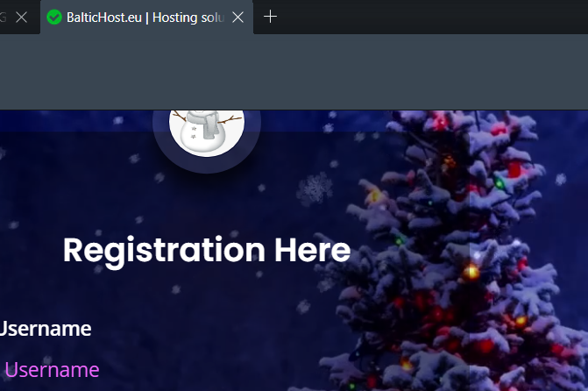Image resolution: width=588 pixels, height=391 pixels.
Task: Click the blank gray toolbar area
Action: [294, 71]
